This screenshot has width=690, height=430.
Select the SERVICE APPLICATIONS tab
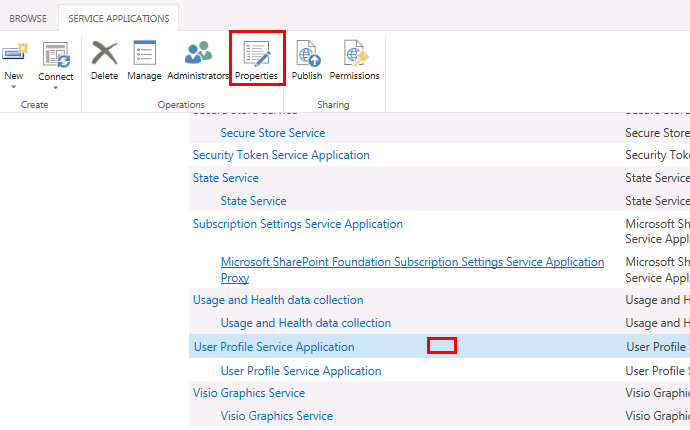pos(119,18)
